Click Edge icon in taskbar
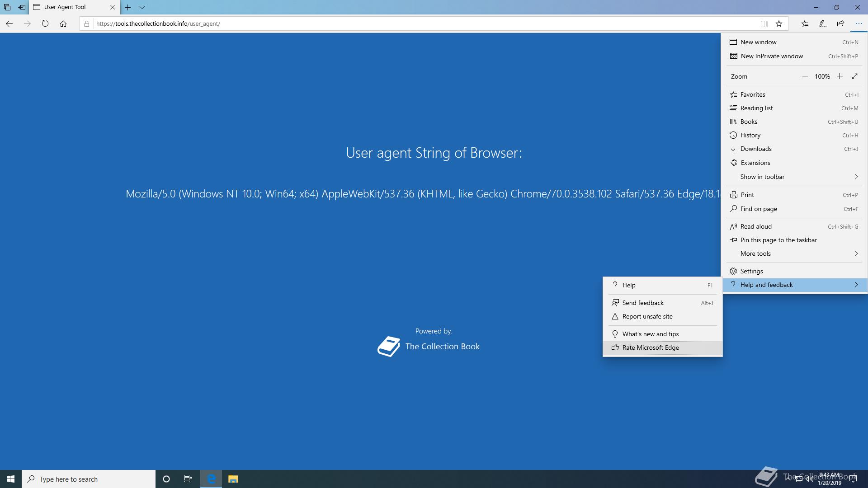Image resolution: width=868 pixels, height=488 pixels. (211, 479)
